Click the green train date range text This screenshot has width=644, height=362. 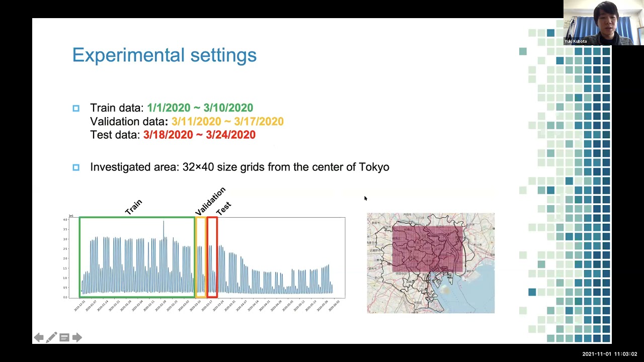point(200,108)
